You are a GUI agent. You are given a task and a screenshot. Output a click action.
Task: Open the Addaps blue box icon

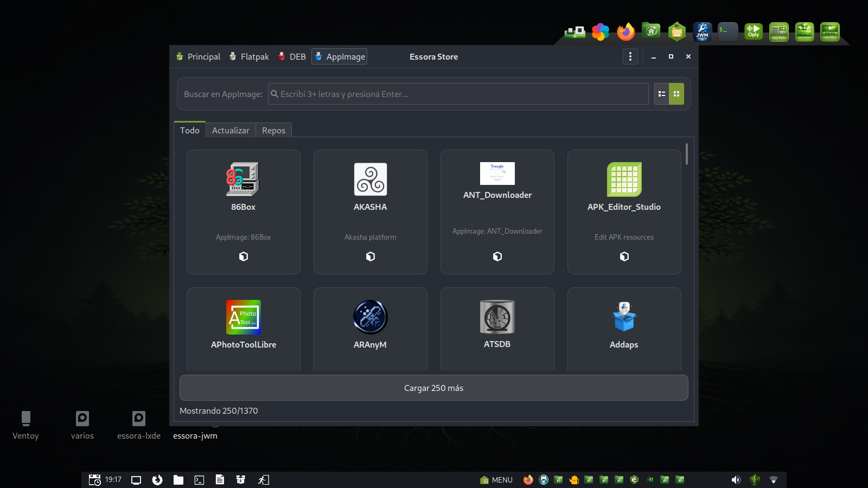click(x=624, y=317)
